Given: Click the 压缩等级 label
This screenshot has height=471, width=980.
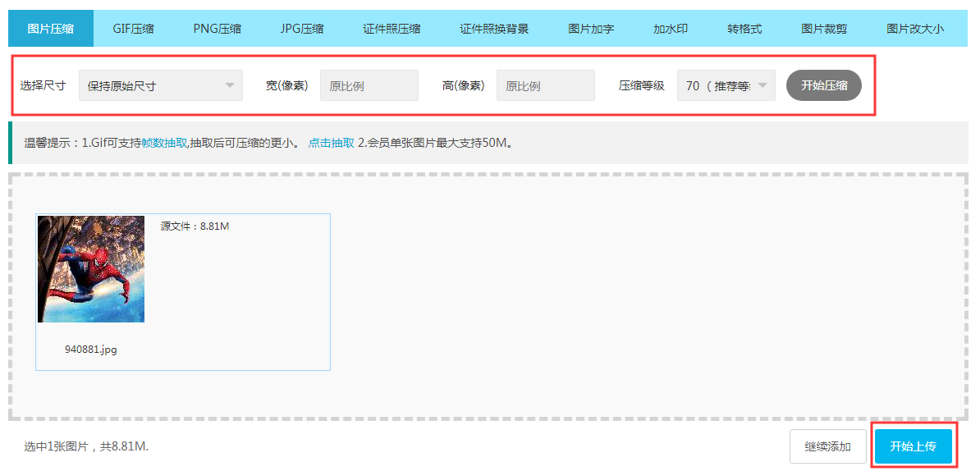Looking at the screenshot, I should pos(641,85).
